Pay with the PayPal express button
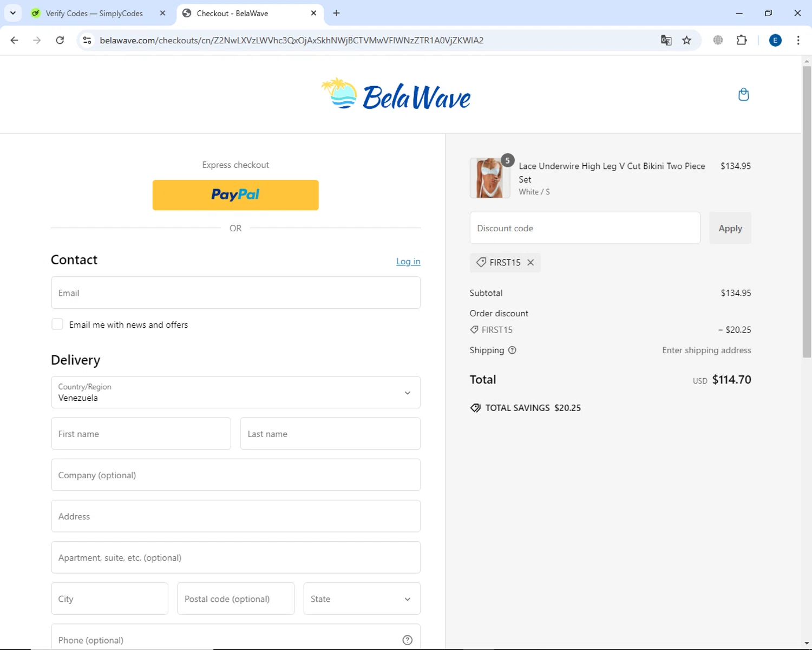 pos(235,195)
